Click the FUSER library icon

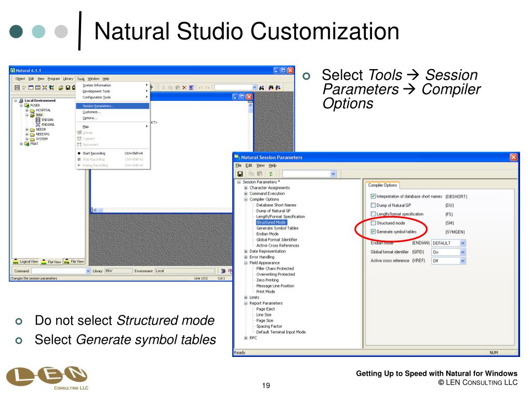click(27, 105)
